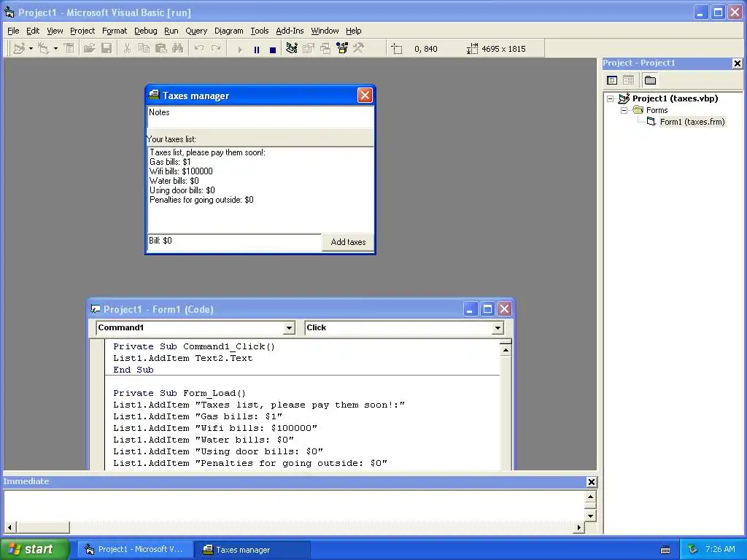Collapse the Forms folder tree node
The width and height of the screenshot is (747, 560).
(624, 110)
